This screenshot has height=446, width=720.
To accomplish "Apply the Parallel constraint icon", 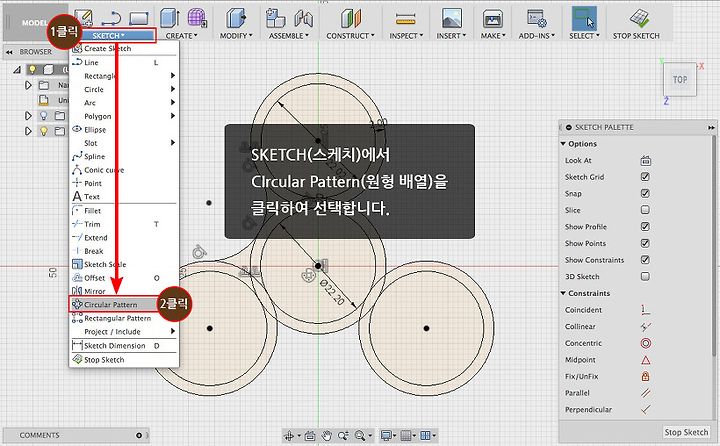I will click(645, 393).
